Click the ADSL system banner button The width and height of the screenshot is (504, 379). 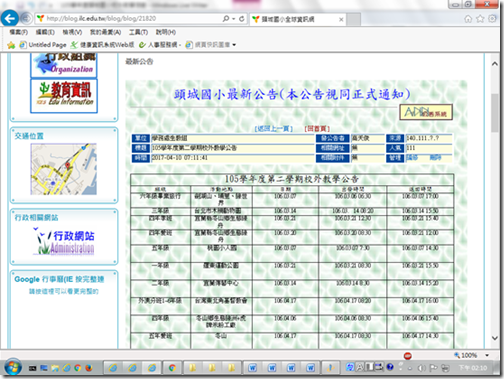[x=426, y=112]
